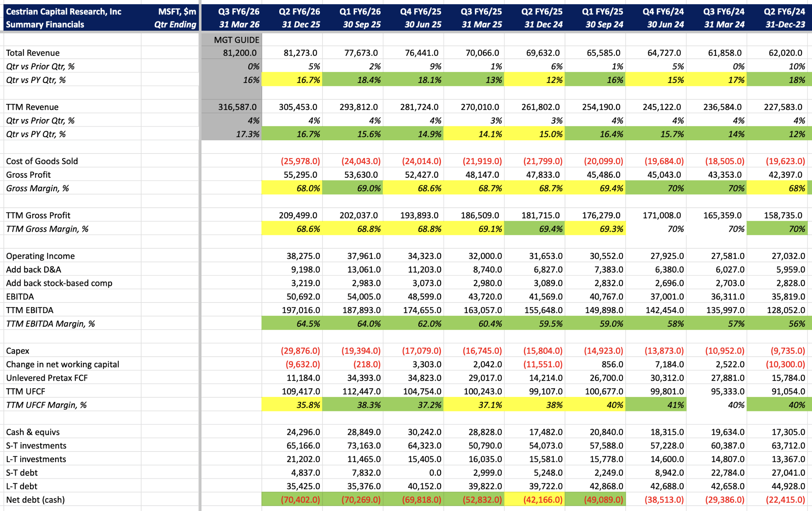Click the Q3 FY6/26 column header

coord(239,11)
